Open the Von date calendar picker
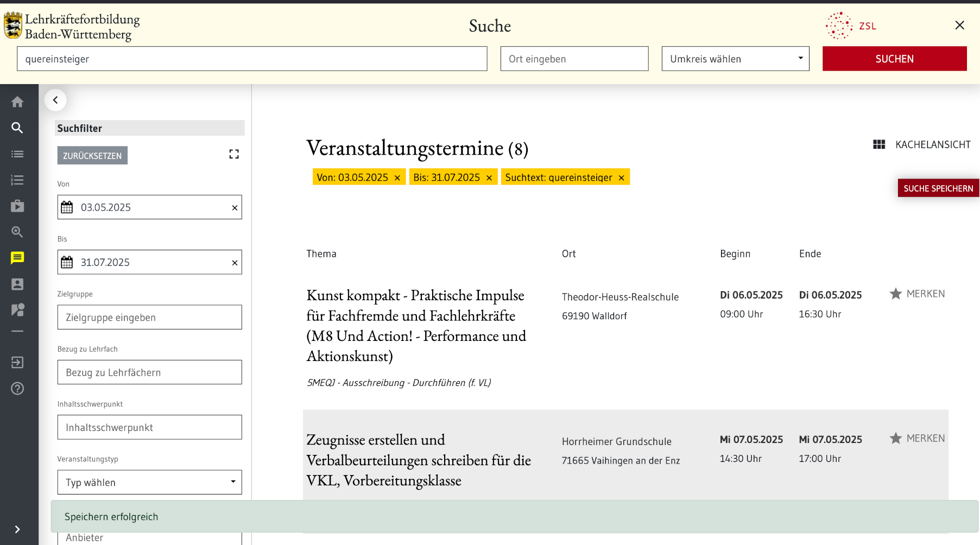Image resolution: width=980 pixels, height=545 pixels. tap(67, 207)
